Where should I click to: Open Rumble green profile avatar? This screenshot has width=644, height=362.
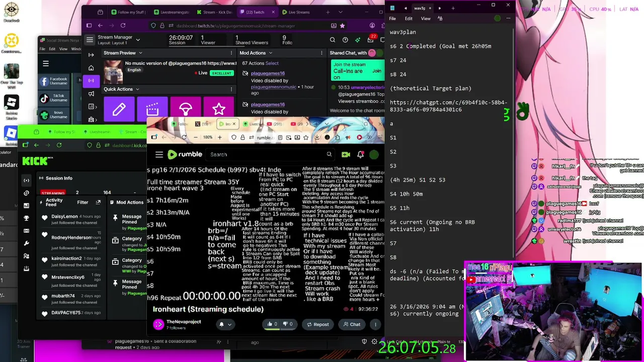tap(374, 154)
